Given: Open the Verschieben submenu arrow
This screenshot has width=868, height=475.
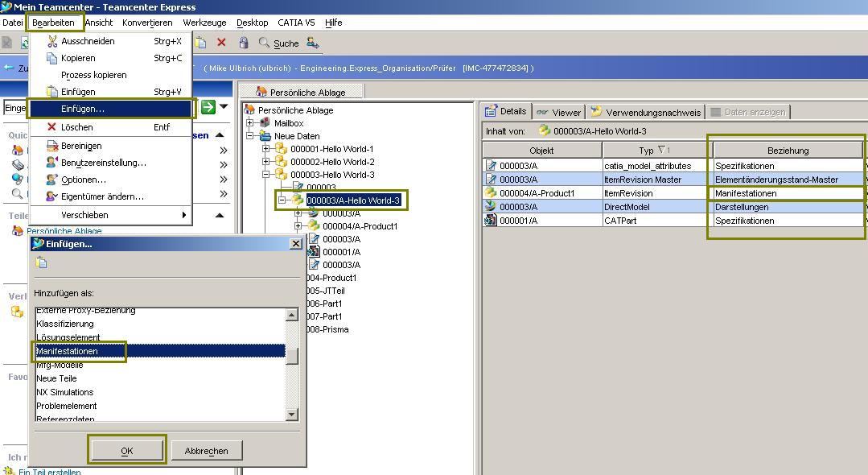Looking at the screenshot, I should 183,215.
